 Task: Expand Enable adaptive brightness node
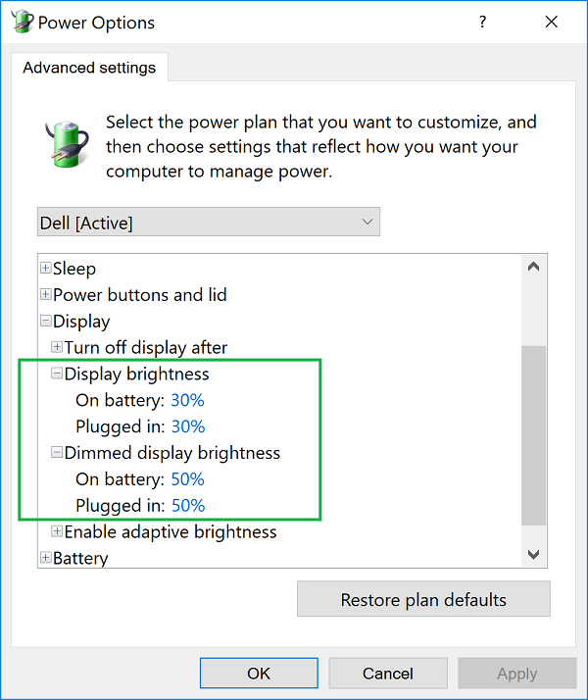57,532
